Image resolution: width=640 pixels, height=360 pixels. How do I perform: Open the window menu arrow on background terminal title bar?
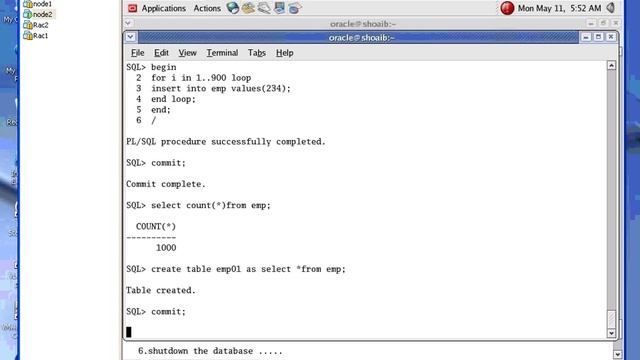pyautogui.click(x=128, y=23)
